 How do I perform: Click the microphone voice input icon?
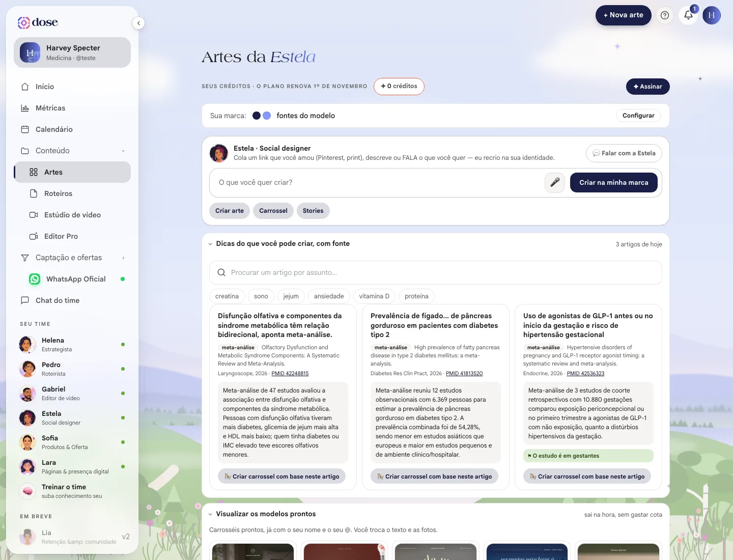click(555, 182)
